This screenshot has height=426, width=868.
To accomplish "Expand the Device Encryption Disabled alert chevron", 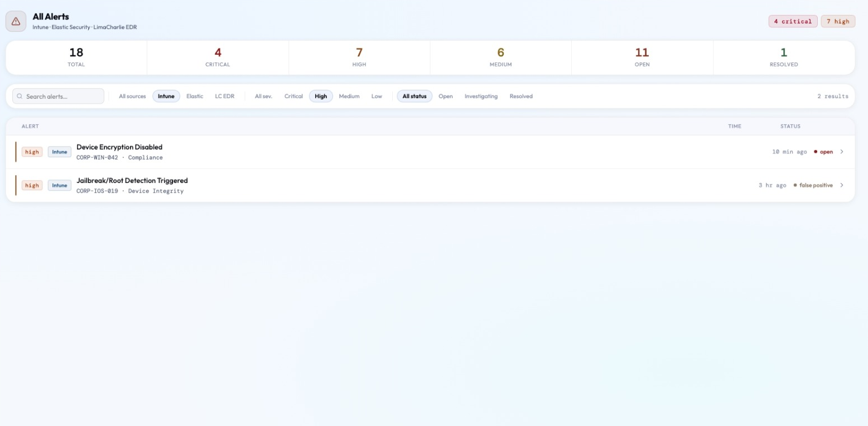I will tap(842, 152).
